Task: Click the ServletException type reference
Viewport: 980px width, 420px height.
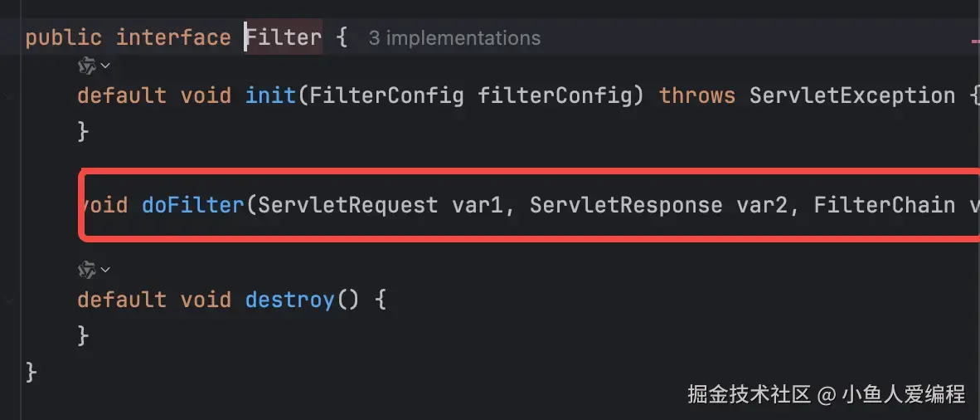Action: (852, 95)
